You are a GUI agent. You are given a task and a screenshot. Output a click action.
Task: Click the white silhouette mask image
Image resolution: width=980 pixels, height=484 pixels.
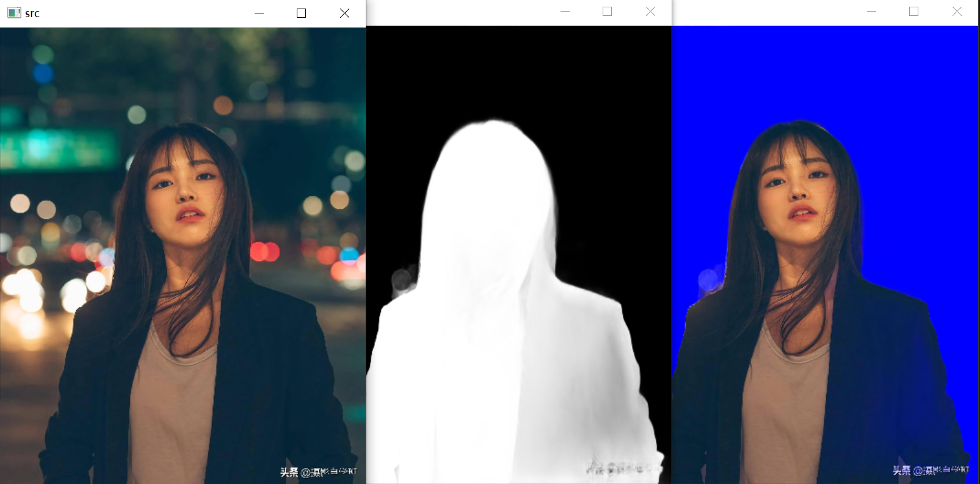click(519, 255)
